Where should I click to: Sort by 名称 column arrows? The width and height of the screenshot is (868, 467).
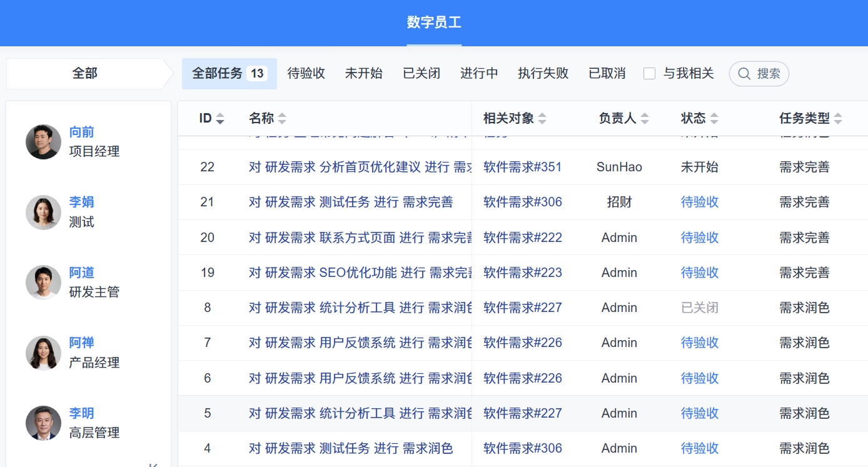tap(282, 118)
